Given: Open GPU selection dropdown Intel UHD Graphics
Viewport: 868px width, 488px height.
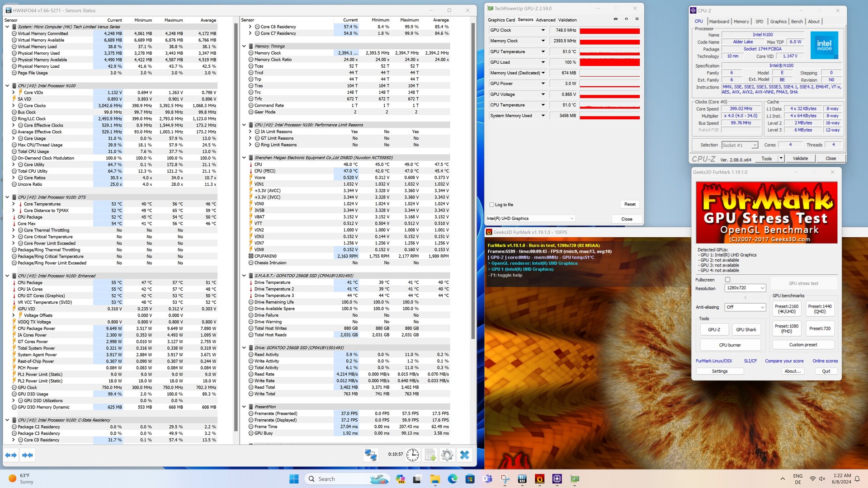Looking at the screenshot, I should point(530,219).
